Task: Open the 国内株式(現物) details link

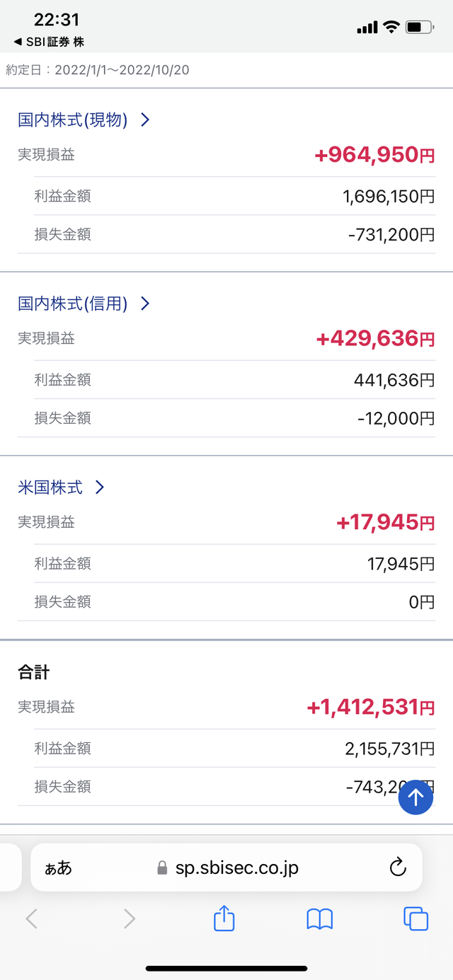Action: [x=72, y=120]
